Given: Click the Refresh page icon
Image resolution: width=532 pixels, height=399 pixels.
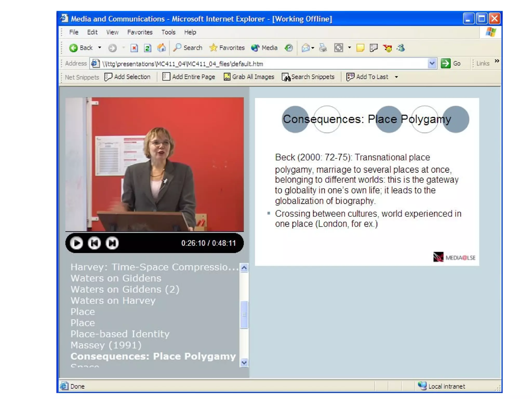Looking at the screenshot, I should (x=148, y=48).
